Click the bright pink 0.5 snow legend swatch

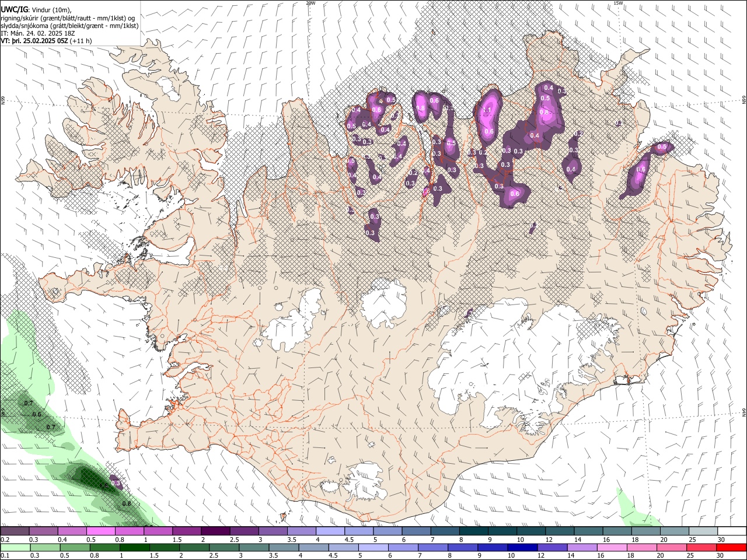[x=101, y=531]
